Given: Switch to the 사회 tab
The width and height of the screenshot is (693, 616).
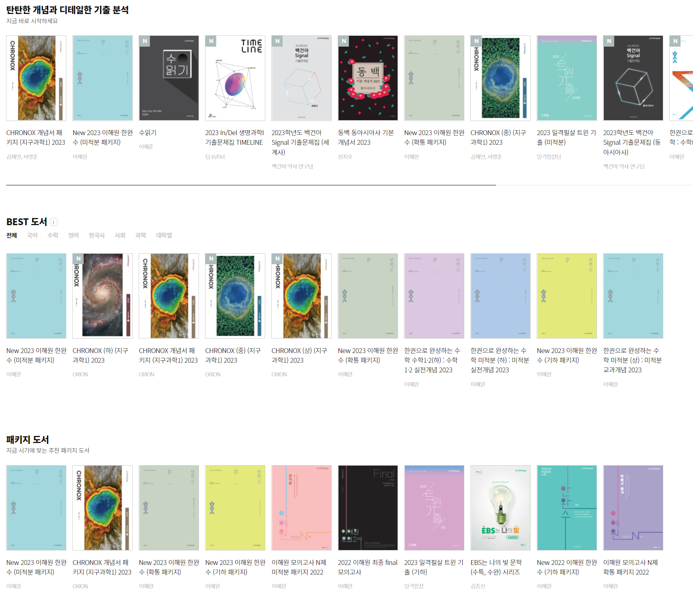Looking at the screenshot, I should click(120, 235).
